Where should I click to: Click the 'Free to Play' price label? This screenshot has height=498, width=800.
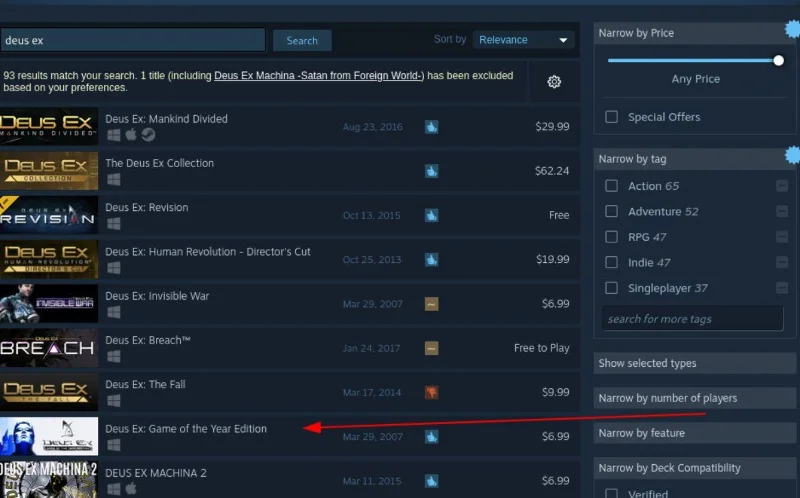tap(541, 348)
